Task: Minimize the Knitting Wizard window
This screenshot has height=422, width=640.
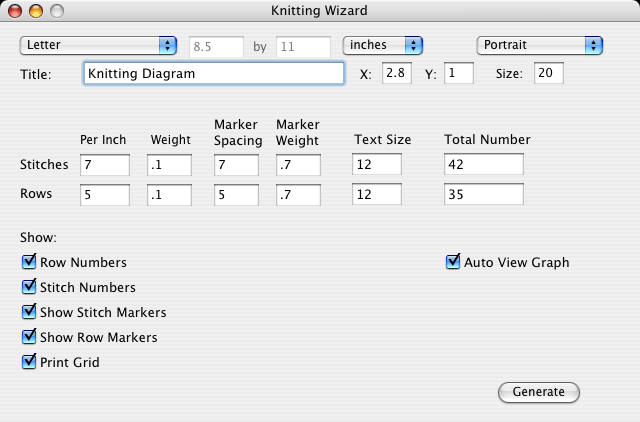Action: click(x=36, y=11)
